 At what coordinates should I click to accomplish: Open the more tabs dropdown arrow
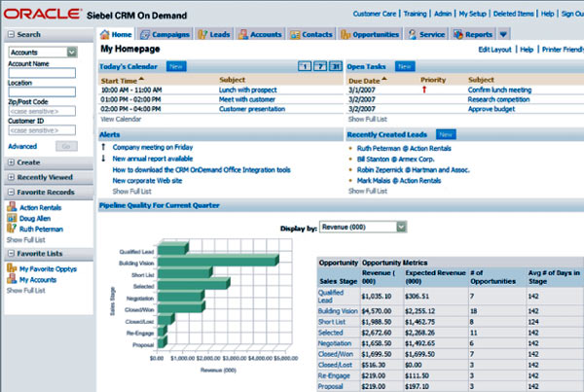503,35
